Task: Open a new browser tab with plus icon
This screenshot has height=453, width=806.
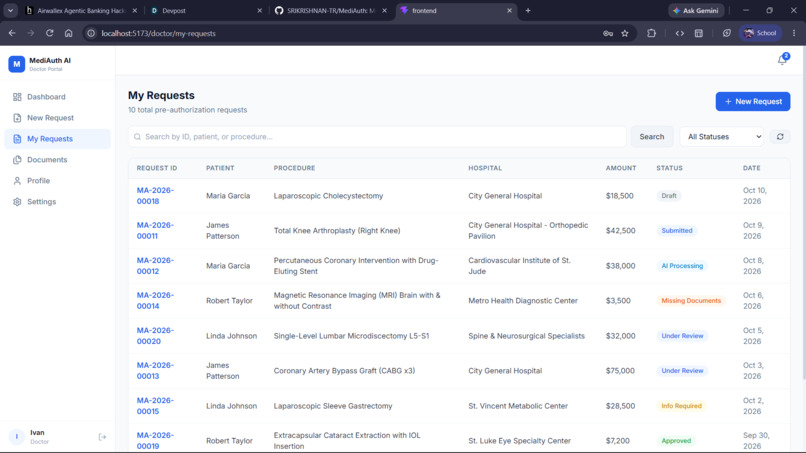Action: (528, 10)
